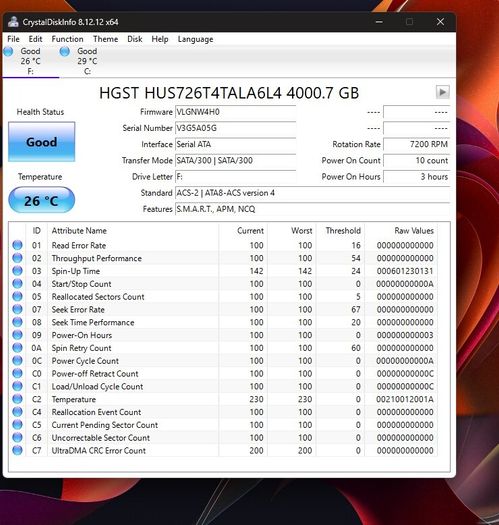Image resolution: width=499 pixels, height=525 pixels.
Task: Click status dot for Power Cycle Count
Action: pos(17,361)
